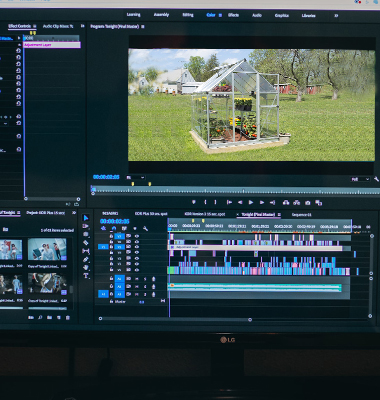Image resolution: width=380 pixels, height=400 pixels.
Task: Click Play in the Program Monitor
Action: point(251,202)
